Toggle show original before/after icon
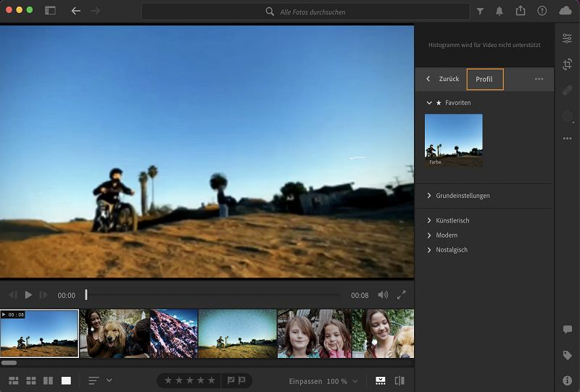This screenshot has height=392, width=580. [x=399, y=380]
